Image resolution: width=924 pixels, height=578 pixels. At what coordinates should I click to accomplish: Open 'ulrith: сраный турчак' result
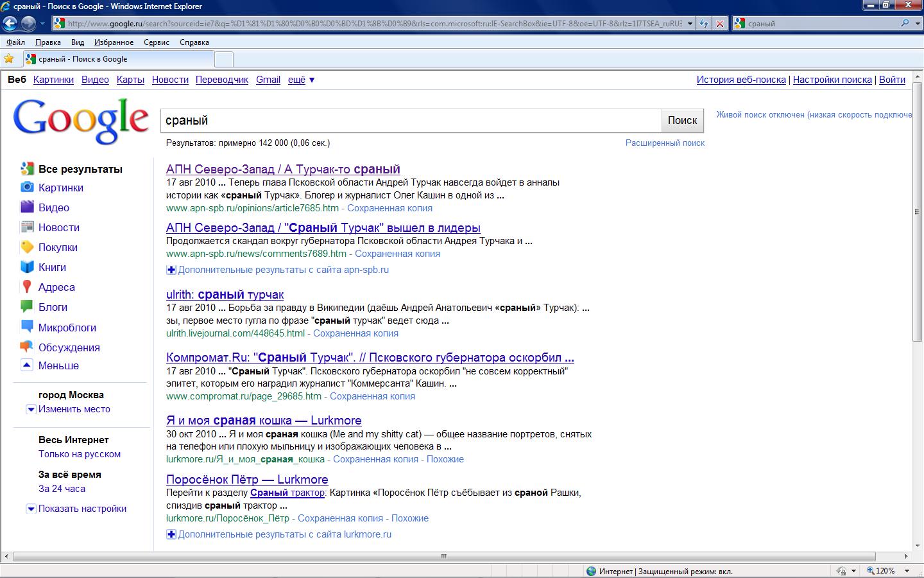tap(225, 294)
